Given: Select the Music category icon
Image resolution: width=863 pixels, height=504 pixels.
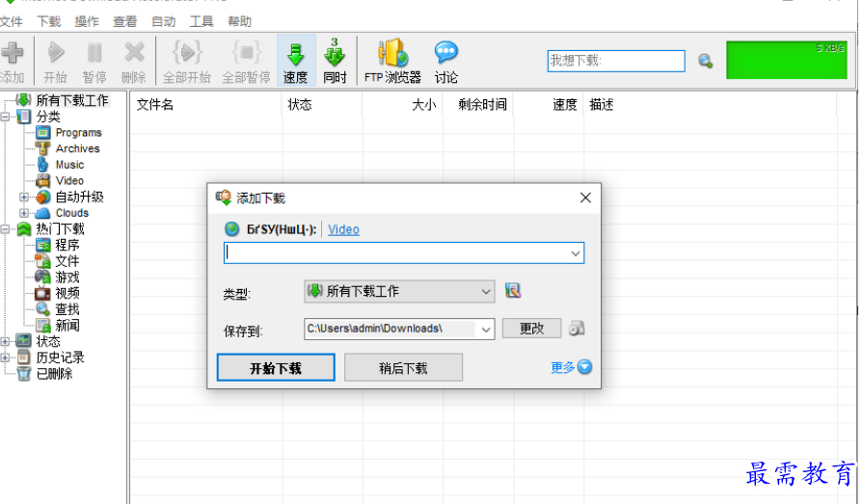Looking at the screenshot, I should click(43, 165).
